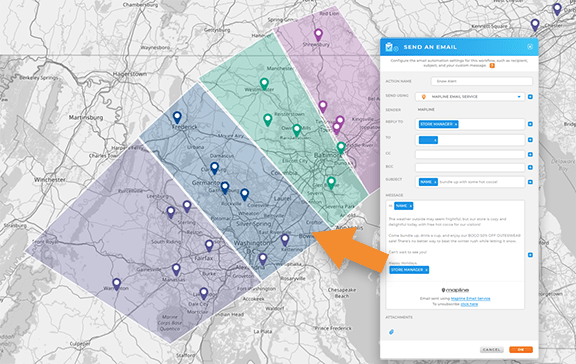Select the green map pin at Glen Burnie

[x=331, y=183]
